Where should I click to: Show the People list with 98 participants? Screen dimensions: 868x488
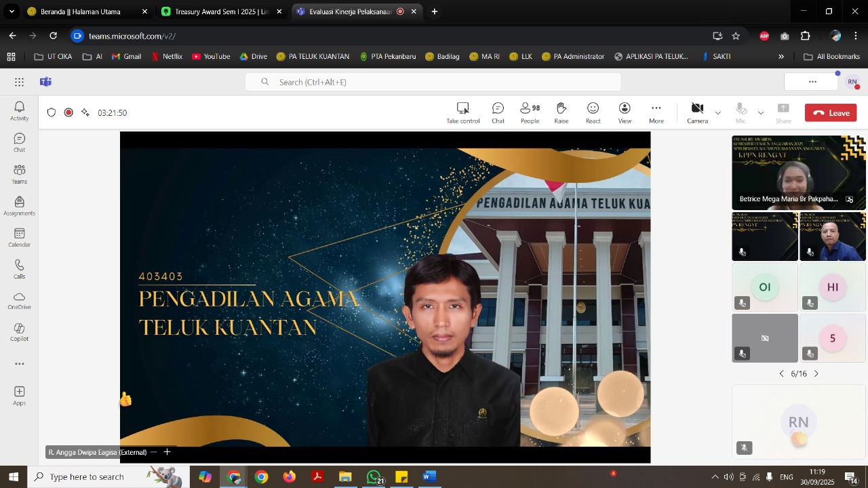(x=530, y=113)
